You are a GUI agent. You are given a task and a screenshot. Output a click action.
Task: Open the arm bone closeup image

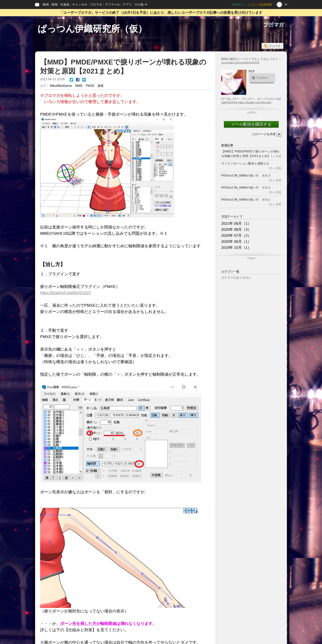point(119,557)
